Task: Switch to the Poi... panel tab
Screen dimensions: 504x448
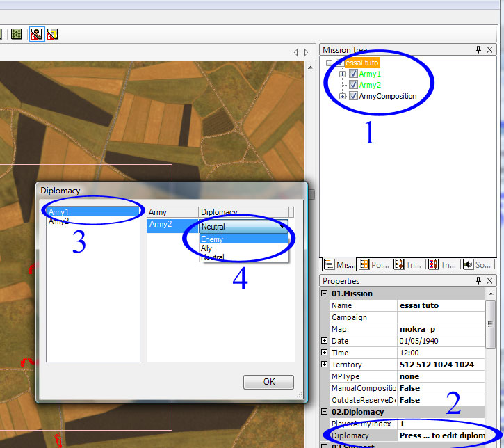Action: (373, 264)
